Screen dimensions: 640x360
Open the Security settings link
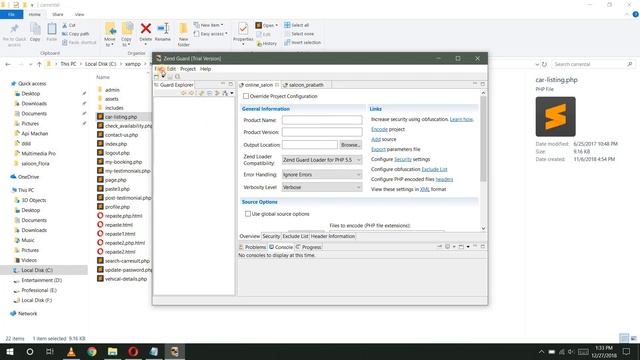[402, 159]
